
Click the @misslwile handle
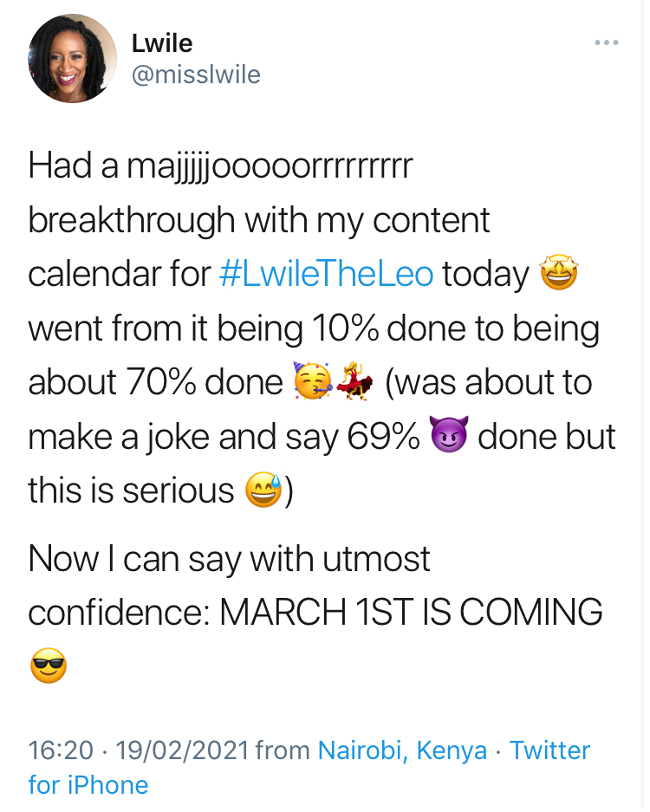[196, 75]
